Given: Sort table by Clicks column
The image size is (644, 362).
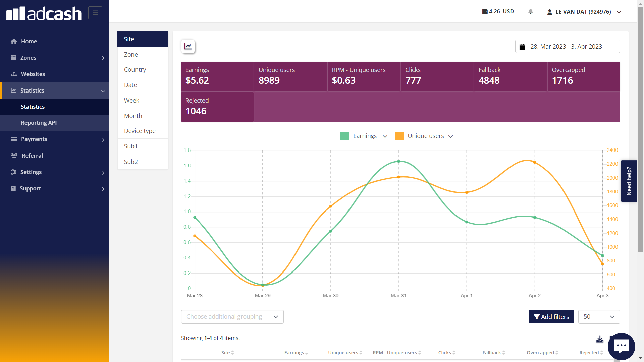Looking at the screenshot, I should coord(447,353).
